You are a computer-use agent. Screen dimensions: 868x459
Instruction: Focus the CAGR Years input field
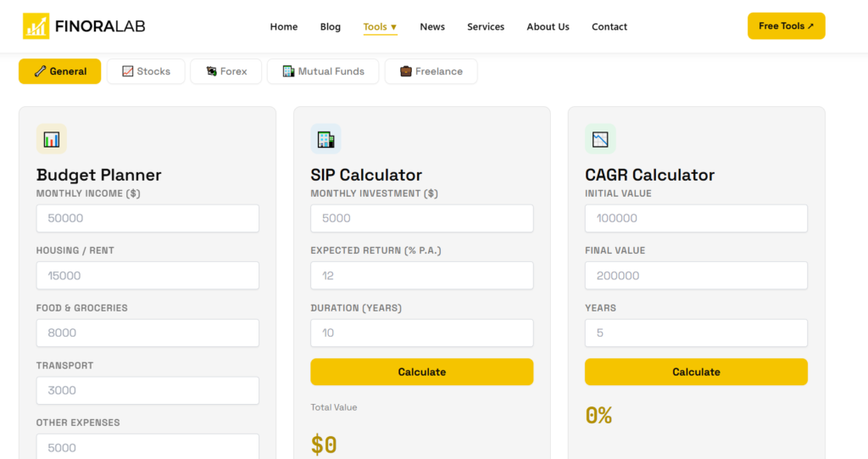point(697,333)
